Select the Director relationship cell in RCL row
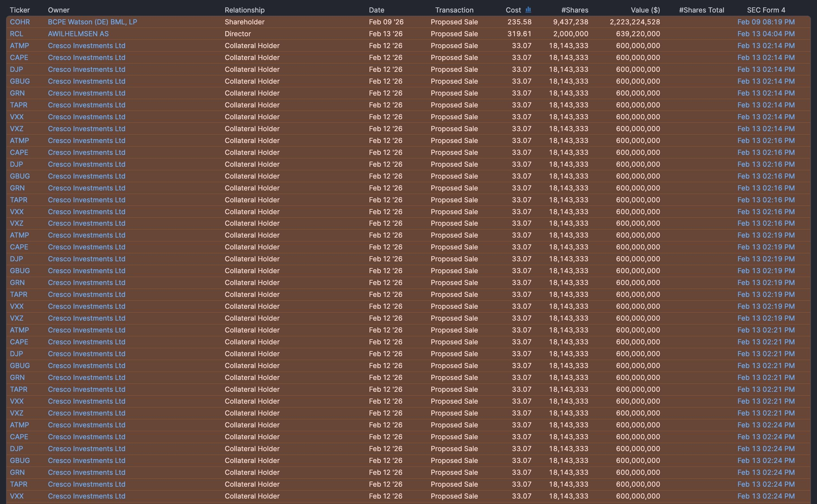The height and width of the screenshot is (504, 817). tap(238, 34)
